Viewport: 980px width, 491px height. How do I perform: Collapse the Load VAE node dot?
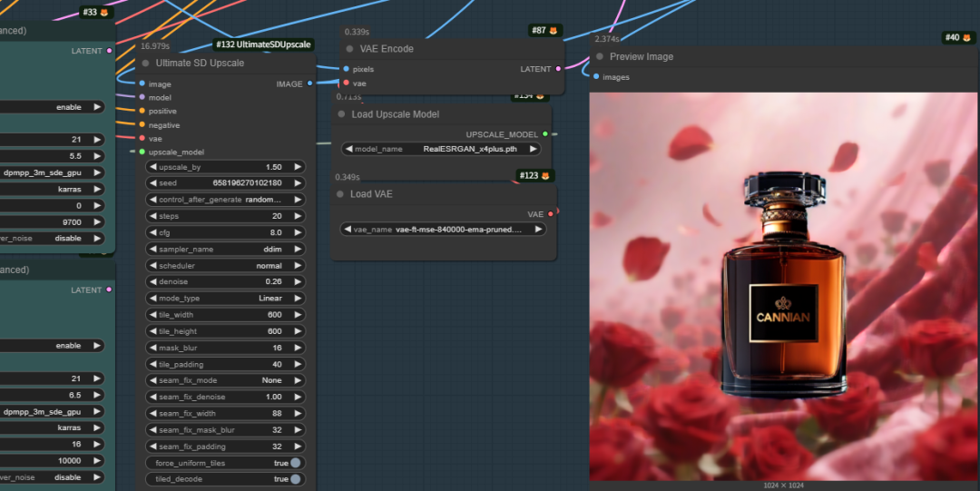pyautogui.click(x=340, y=194)
